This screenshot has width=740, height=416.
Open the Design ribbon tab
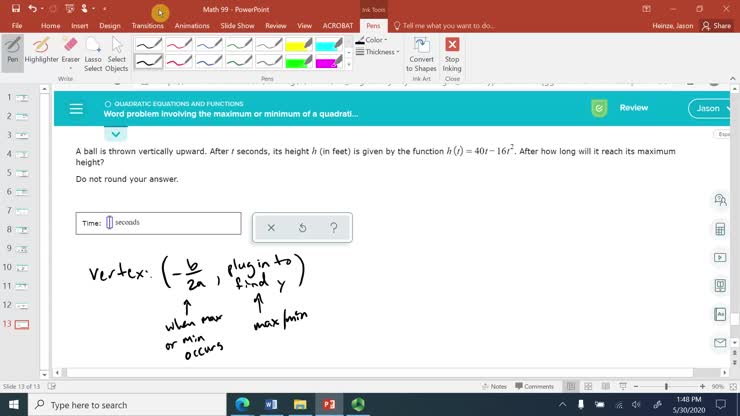[109, 25]
